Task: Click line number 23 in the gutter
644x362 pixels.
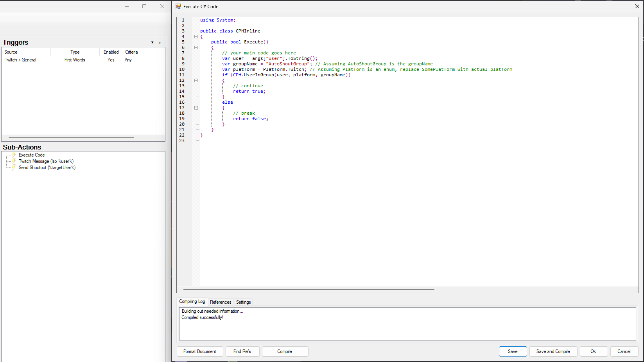Action: coord(182,140)
